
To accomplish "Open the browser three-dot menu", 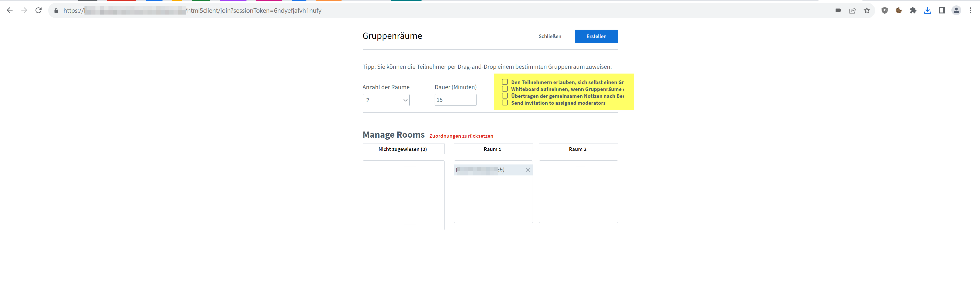I will (971, 10).
